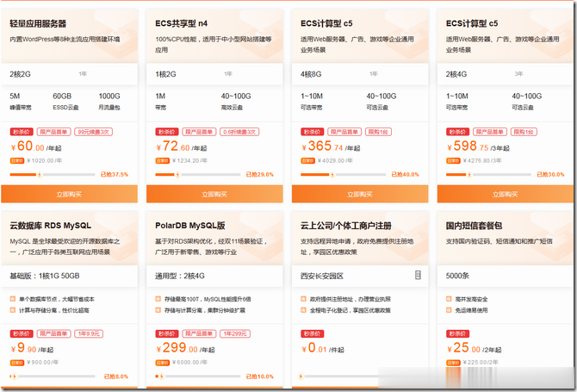The width and height of the screenshot is (577, 392).
Task: Select the 2核4G spec in the 3年 card
Action: pos(456,74)
